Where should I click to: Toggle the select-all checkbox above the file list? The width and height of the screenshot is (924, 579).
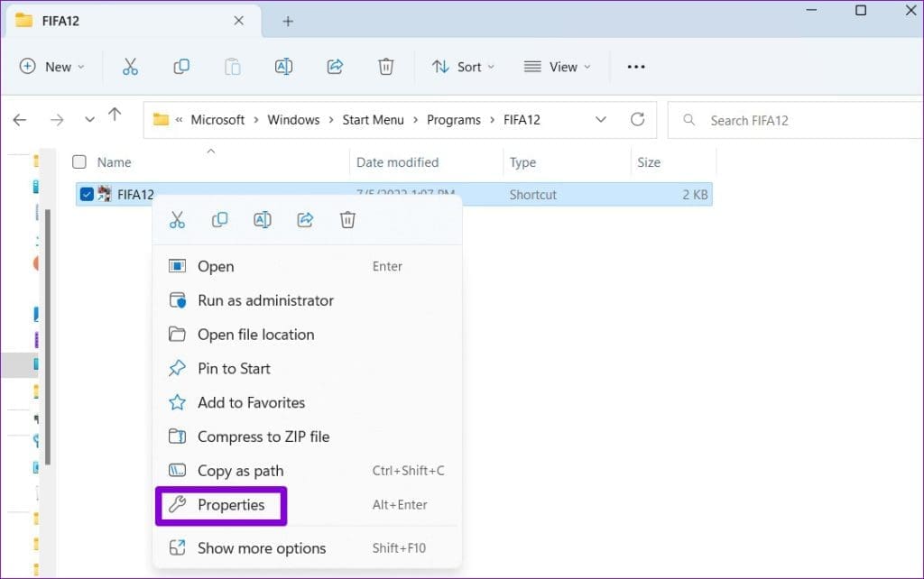tap(79, 161)
